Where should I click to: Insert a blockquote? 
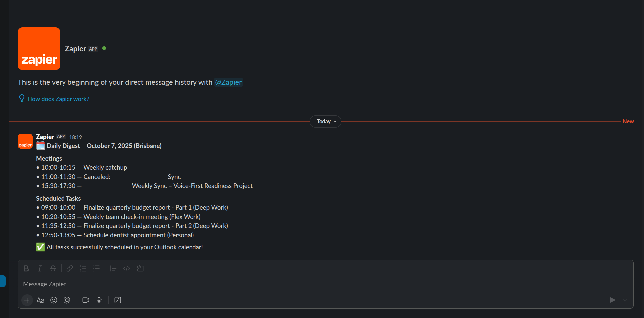point(113,268)
